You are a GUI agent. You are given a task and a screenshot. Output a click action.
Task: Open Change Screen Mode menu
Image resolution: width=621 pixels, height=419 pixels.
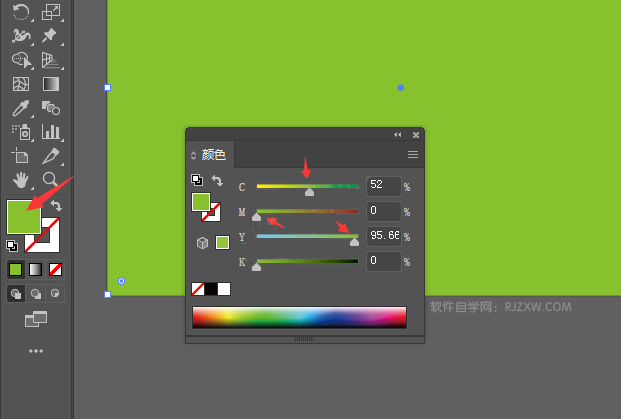tap(36, 319)
